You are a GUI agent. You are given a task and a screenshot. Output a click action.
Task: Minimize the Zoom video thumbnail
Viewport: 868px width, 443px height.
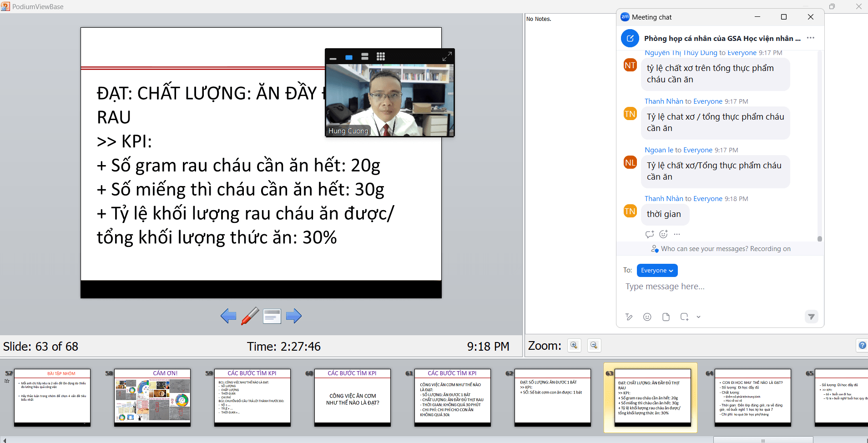[x=333, y=58]
